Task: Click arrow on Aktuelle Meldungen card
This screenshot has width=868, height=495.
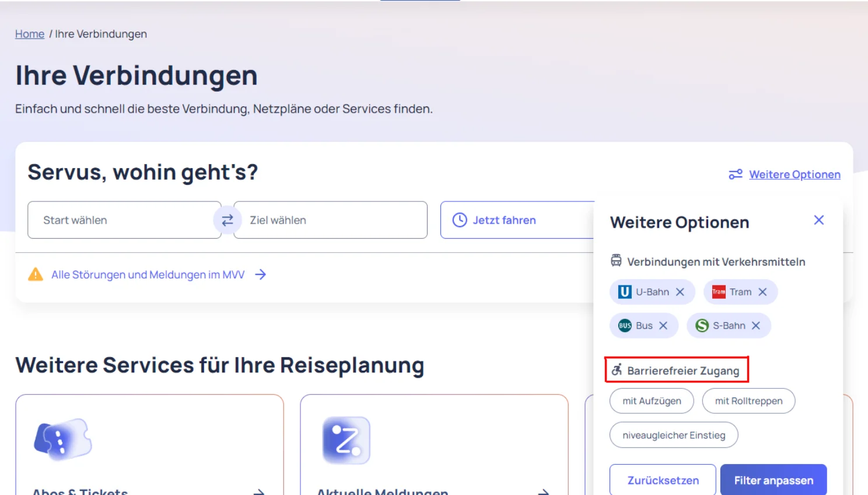Action: click(x=544, y=492)
